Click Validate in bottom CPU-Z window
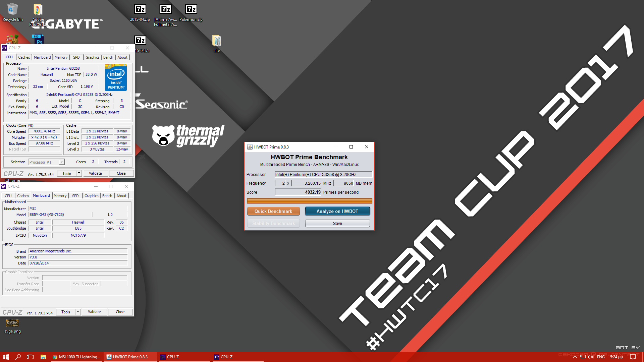The height and width of the screenshot is (362, 644). coord(94,312)
